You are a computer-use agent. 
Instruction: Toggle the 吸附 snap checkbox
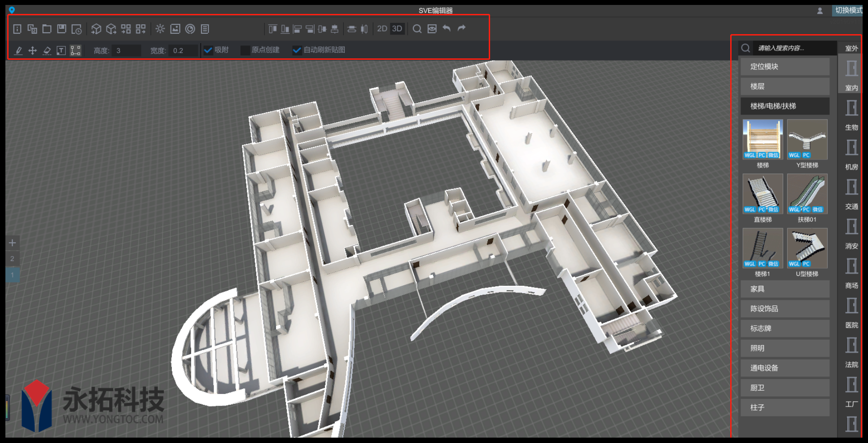pyautogui.click(x=208, y=50)
